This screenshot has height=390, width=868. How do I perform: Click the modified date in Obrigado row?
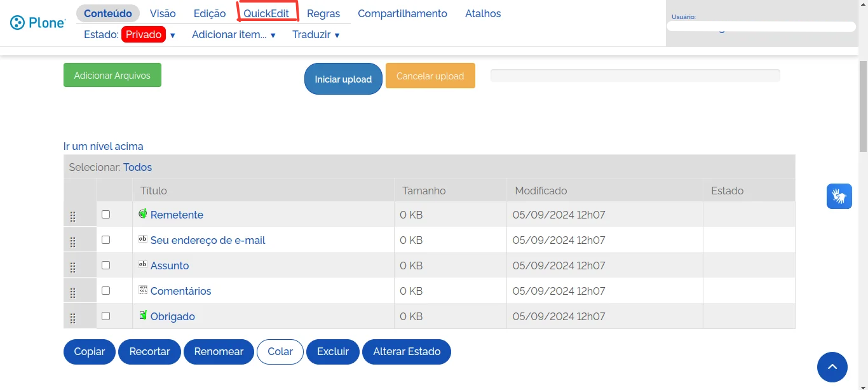pos(559,316)
